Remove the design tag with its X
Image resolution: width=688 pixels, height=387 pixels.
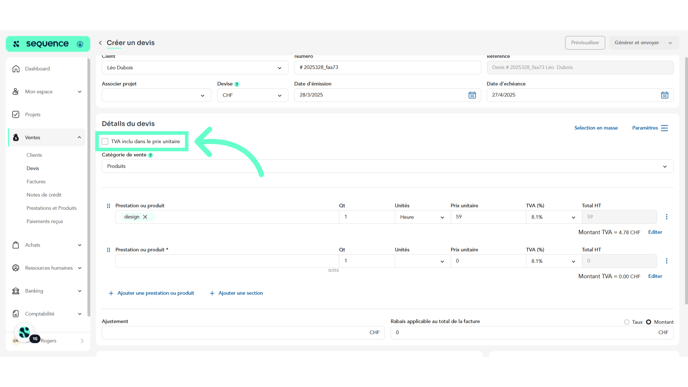(145, 217)
